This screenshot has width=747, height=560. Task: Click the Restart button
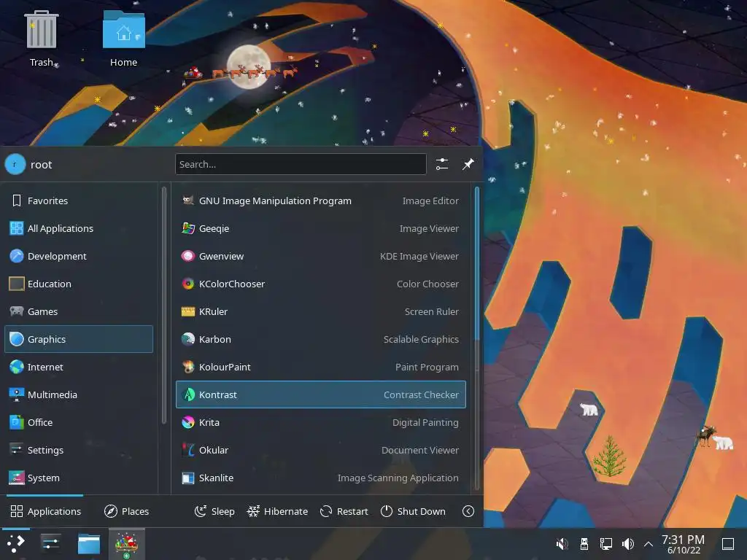point(344,511)
